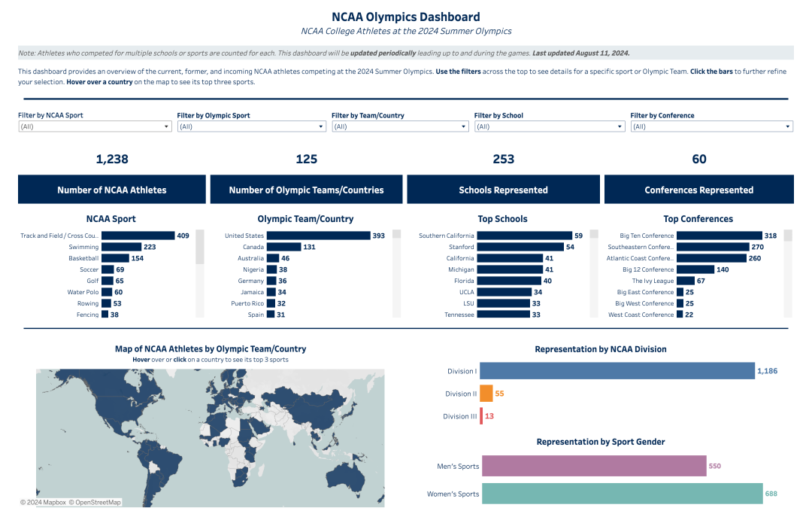This screenshot has height=517, width=812.
Task: Select the Basketball bar showing 154
Action: tap(115, 258)
